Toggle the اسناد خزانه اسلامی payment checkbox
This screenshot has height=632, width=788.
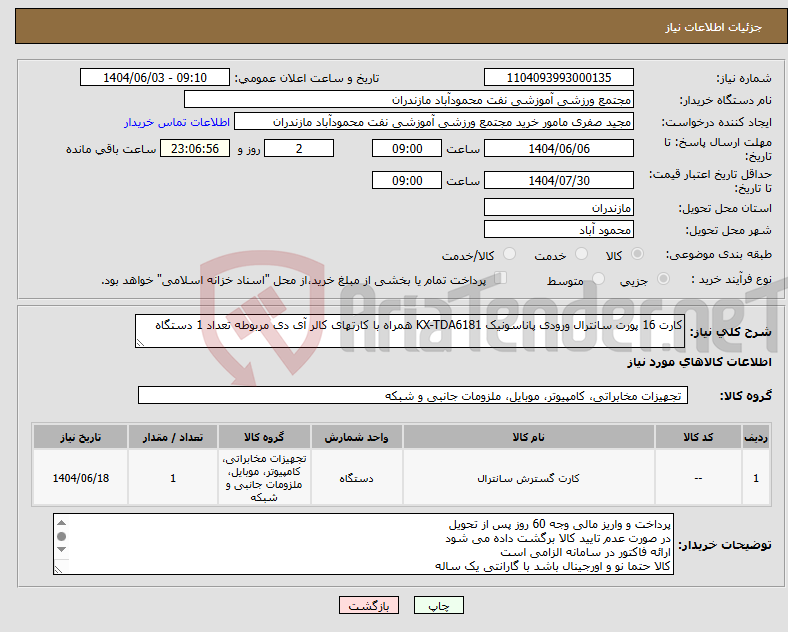[x=501, y=278]
